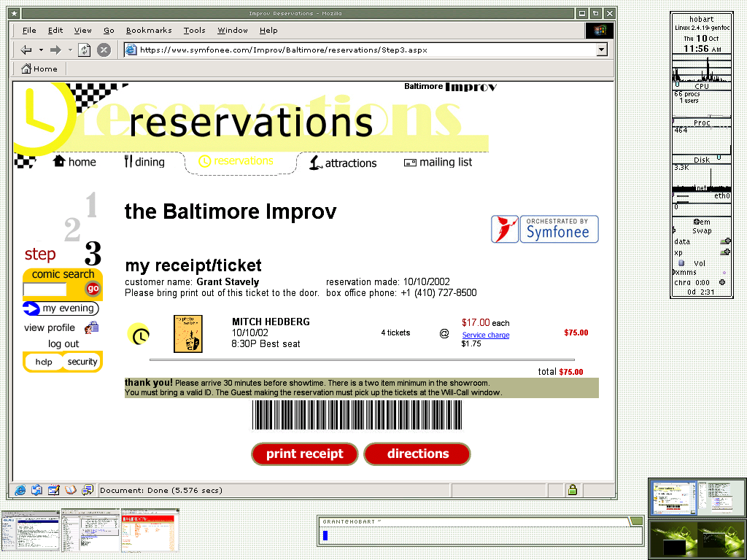This screenshot has width=747, height=560.
Task: Go back with the browser Back arrow
Action: click(x=26, y=50)
